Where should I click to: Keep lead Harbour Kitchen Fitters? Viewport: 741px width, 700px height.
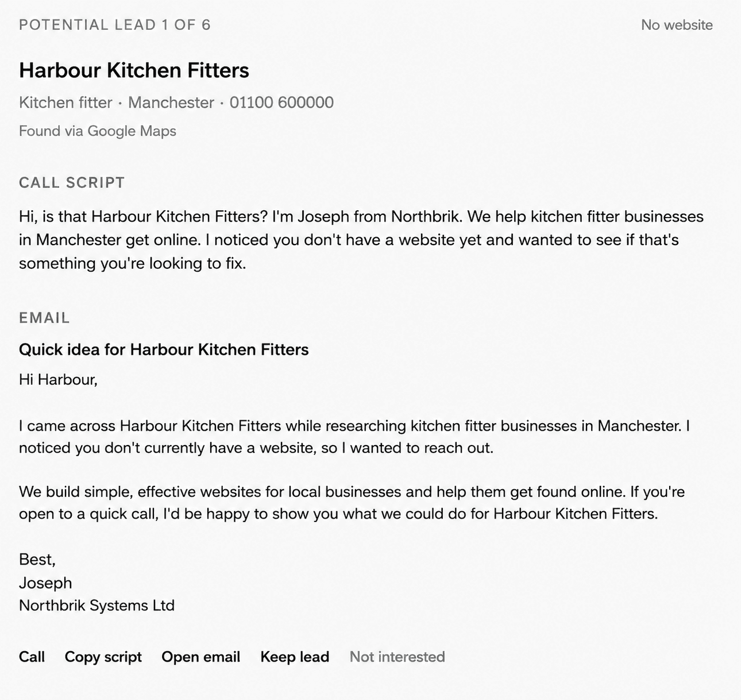295,657
